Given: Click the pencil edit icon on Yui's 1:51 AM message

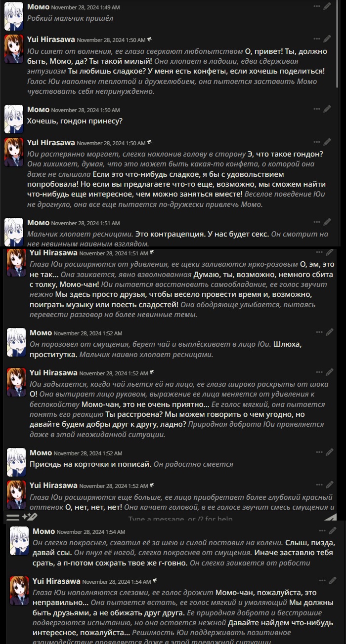Looking at the screenshot, I should tap(330, 252).
